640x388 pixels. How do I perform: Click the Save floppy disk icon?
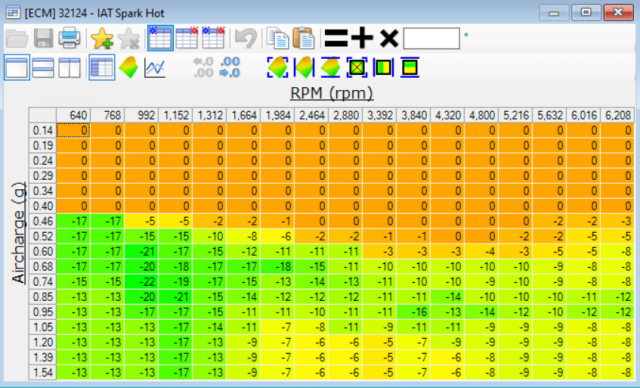pos(43,38)
